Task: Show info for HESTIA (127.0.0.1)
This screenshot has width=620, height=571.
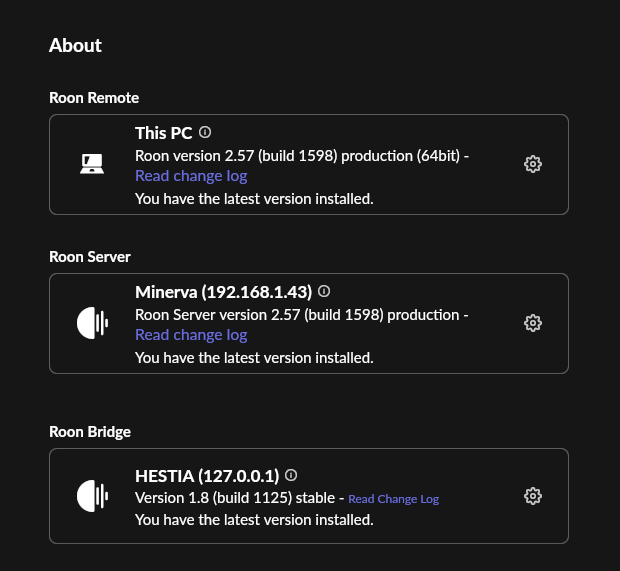Action: click(x=291, y=475)
